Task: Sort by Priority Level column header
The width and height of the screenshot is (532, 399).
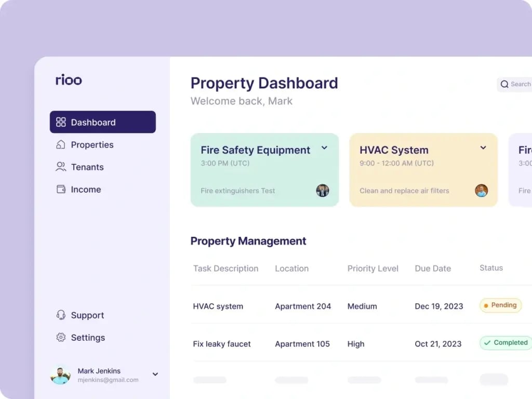Action: [x=373, y=269]
